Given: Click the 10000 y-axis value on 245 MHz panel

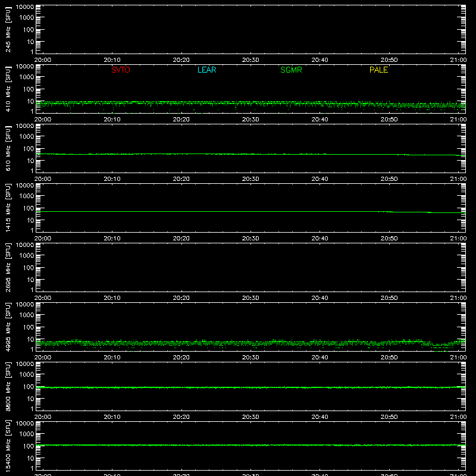Looking at the screenshot, I should tap(25, 7).
